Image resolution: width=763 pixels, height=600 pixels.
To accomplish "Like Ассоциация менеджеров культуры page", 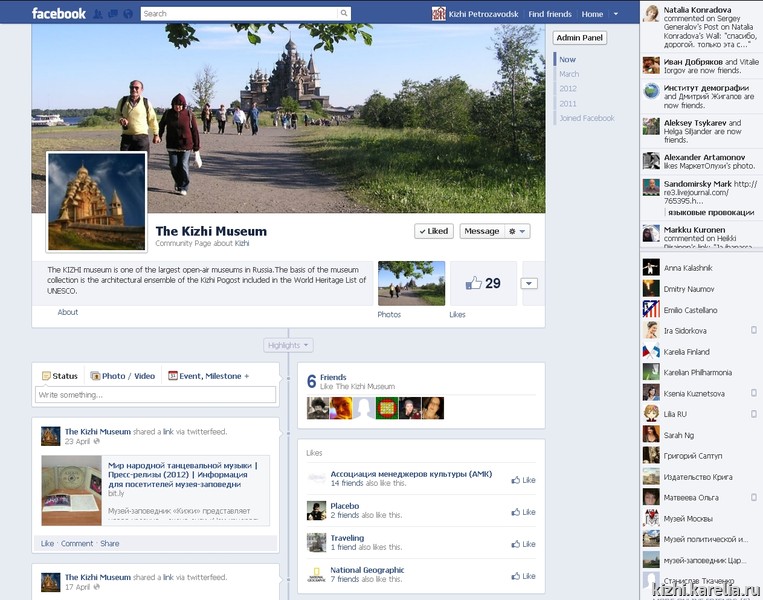I will pos(523,480).
